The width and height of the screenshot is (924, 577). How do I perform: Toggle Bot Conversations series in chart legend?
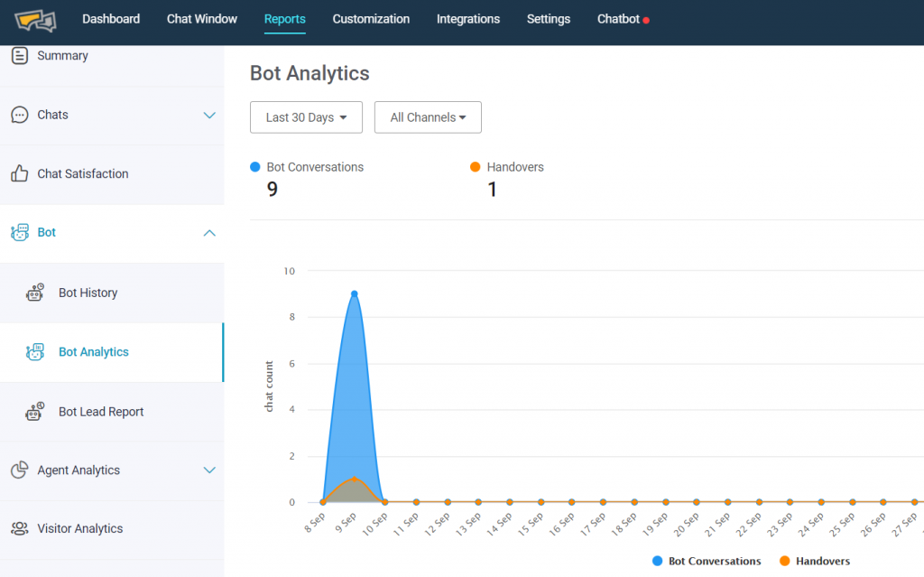point(707,561)
